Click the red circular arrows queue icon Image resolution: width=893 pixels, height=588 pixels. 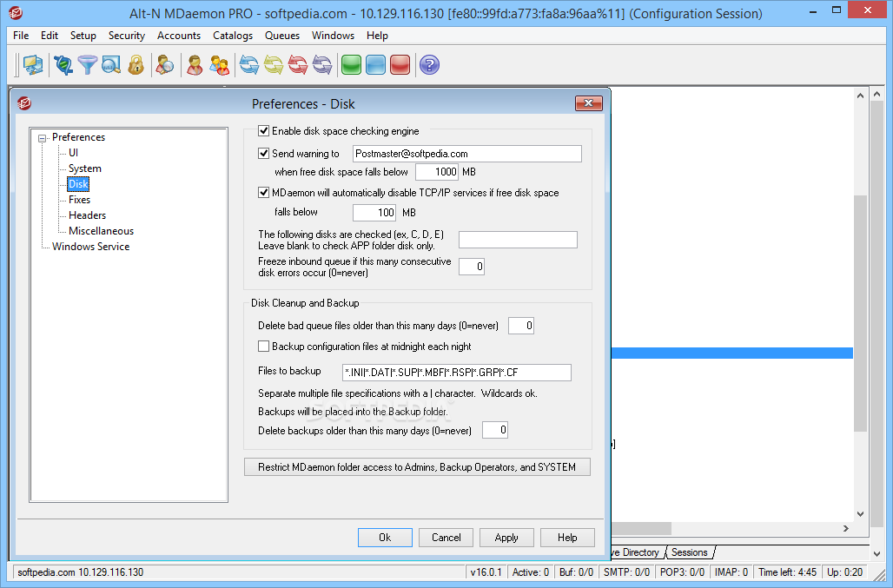click(298, 65)
